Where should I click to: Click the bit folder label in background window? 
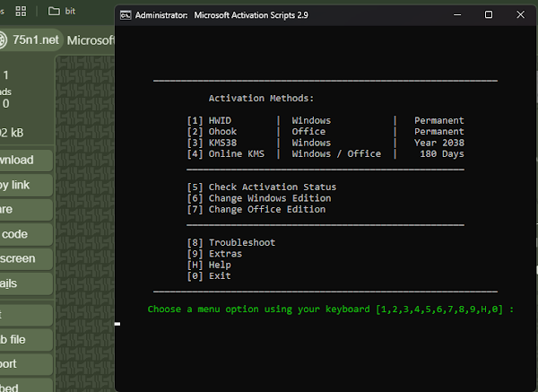click(x=70, y=12)
